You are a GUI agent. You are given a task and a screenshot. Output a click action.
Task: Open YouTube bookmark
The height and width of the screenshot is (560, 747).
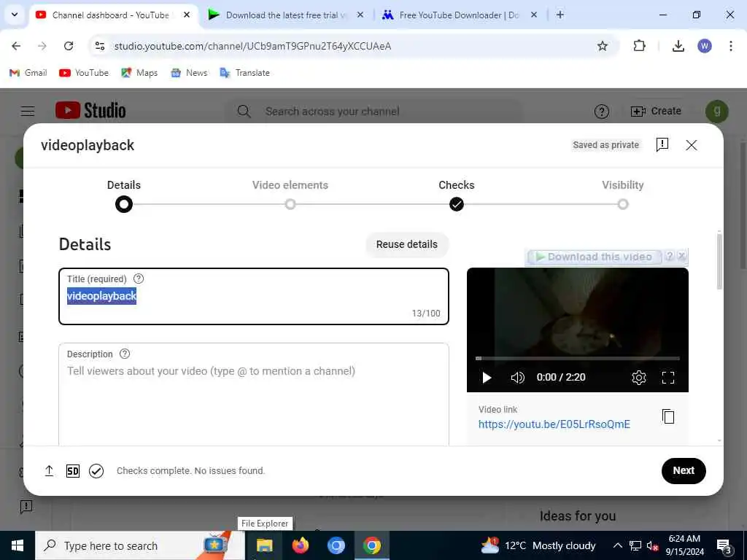84,73
